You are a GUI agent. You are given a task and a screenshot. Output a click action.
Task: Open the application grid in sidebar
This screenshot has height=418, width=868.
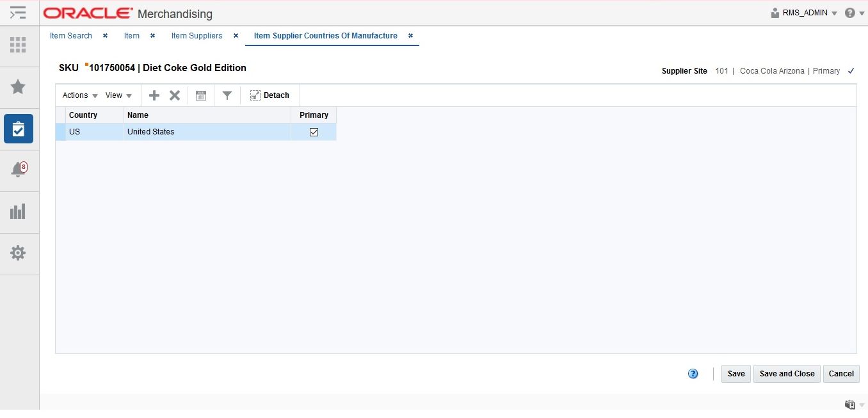click(18, 45)
